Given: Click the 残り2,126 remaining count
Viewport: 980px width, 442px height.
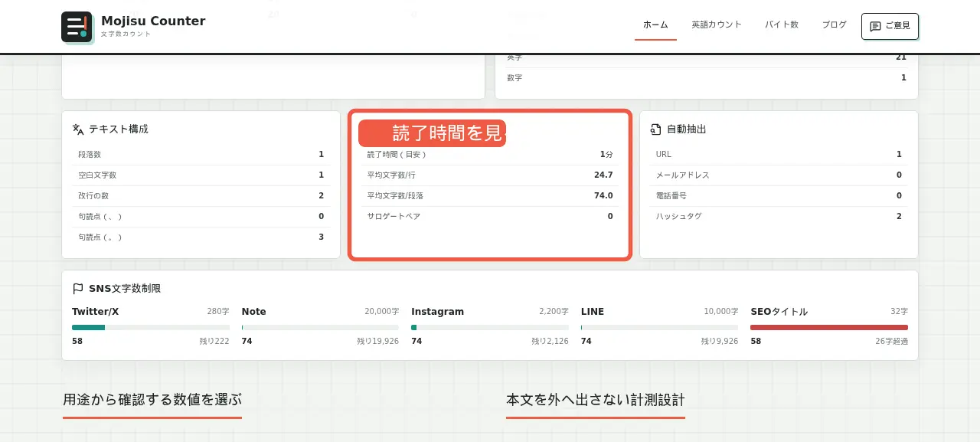Looking at the screenshot, I should [x=550, y=341].
